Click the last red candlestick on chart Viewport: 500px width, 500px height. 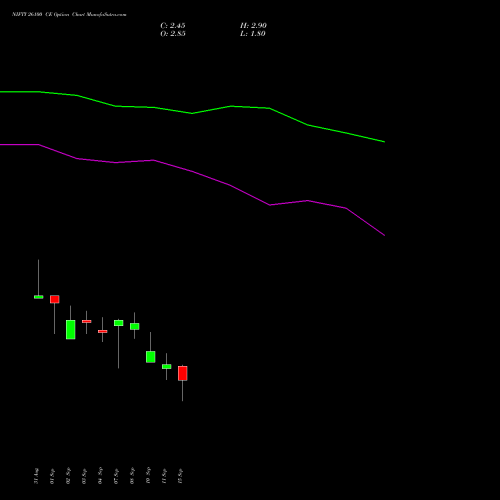pos(183,373)
